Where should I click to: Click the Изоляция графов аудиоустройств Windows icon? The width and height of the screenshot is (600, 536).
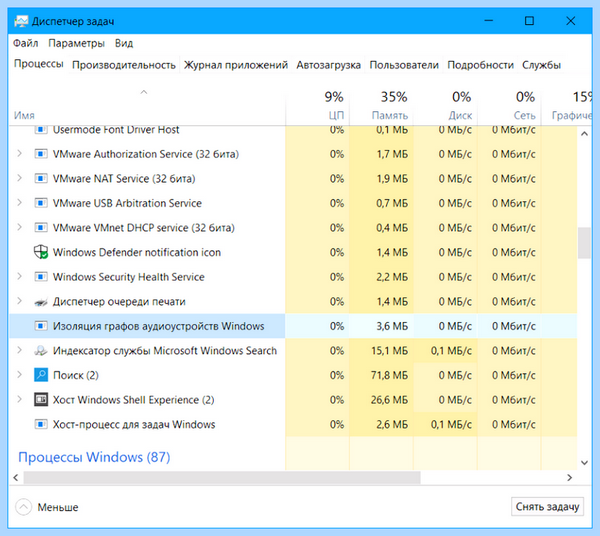[x=41, y=326]
